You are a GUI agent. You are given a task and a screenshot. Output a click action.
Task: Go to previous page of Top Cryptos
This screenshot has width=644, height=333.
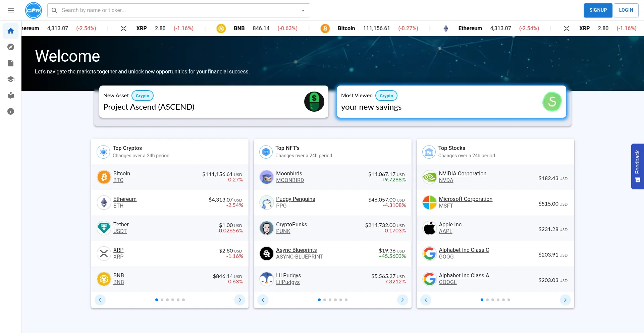tap(100, 300)
